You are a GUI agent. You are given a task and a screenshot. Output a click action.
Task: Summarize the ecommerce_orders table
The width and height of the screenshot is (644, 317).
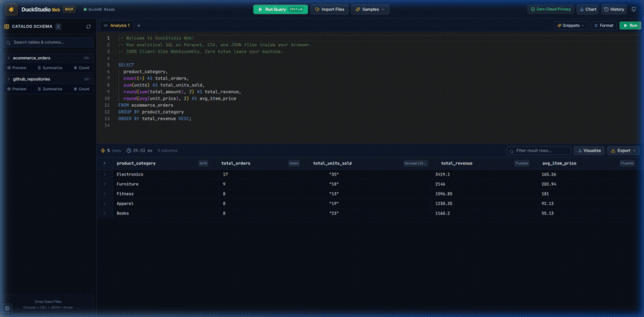(x=50, y=68)
